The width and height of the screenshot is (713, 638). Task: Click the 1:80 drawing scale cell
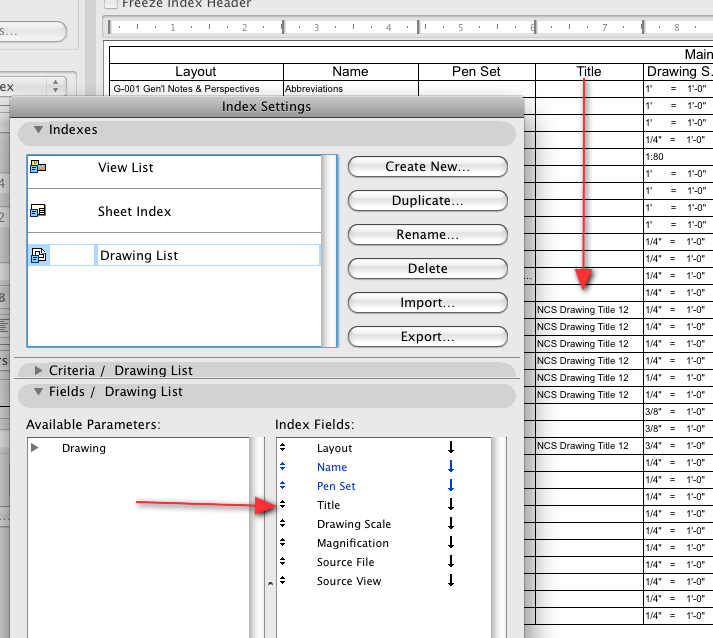pos(678,157)
